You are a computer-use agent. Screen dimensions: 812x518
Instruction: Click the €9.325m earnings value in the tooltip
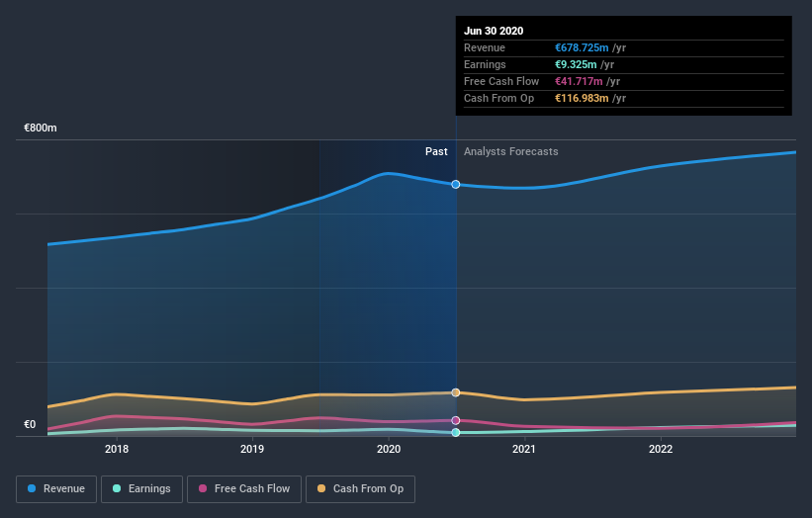576,64
